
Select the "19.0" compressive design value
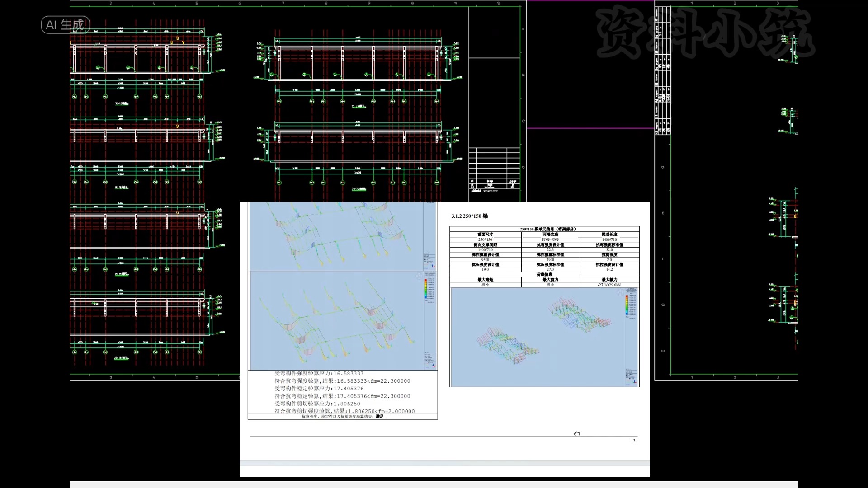pos(485,269)
